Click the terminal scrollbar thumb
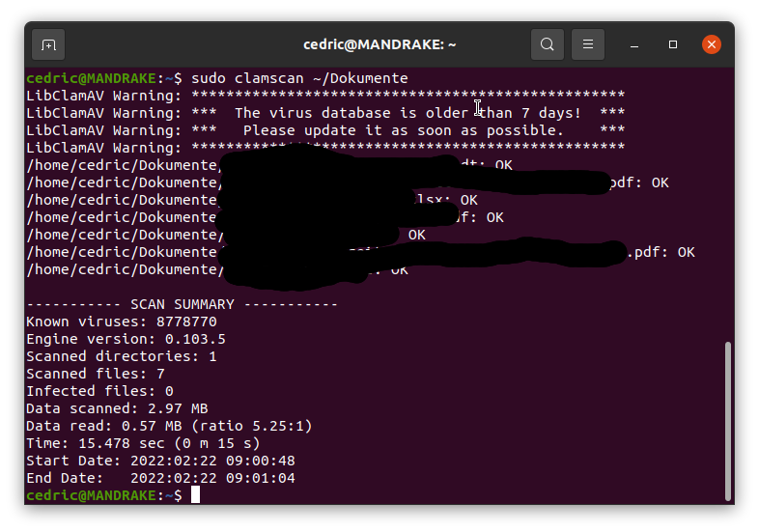Image resolution: width=759 pixels, height=532 pixels. pyautogui.click(x=727, y=420)
